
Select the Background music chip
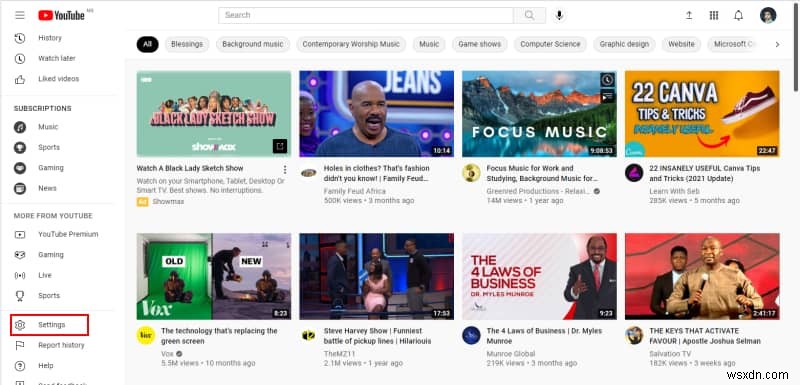pyautogui.click(x=253, y=44)
